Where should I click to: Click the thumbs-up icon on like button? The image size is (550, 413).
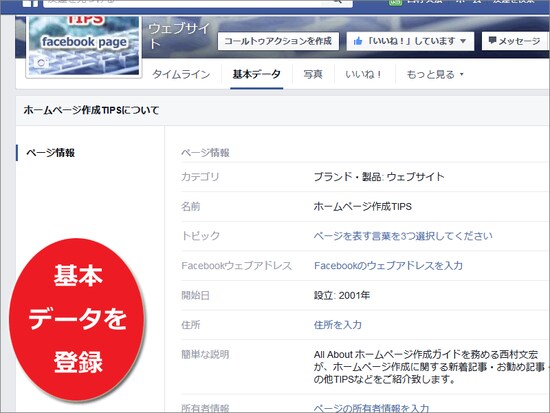click(358, 41)
